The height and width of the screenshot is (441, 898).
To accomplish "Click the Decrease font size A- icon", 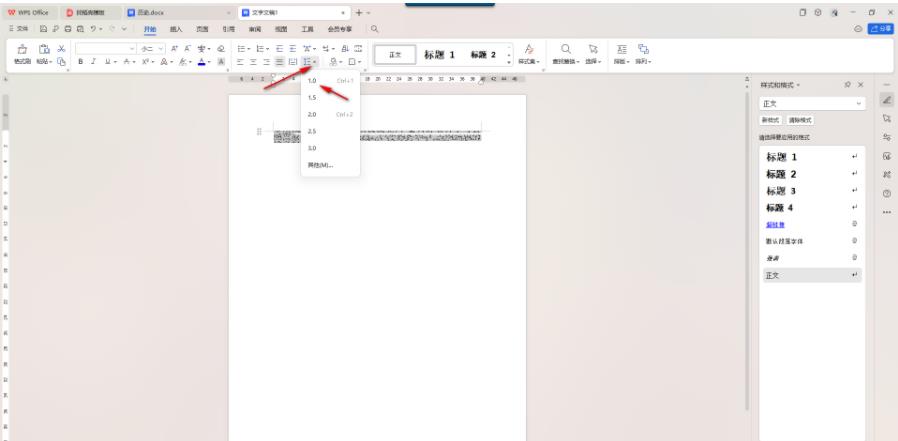I will coord(187,49).
